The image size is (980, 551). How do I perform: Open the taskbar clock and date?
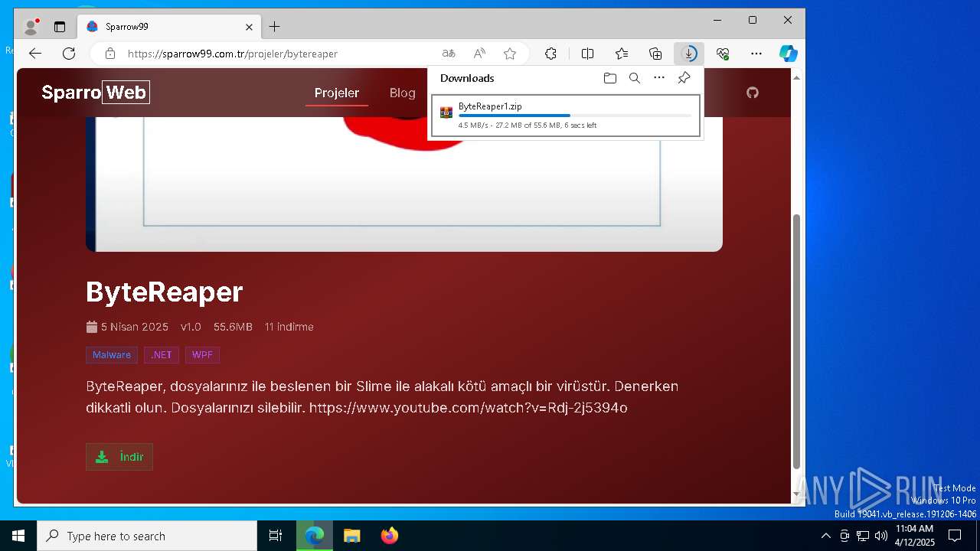915,536
